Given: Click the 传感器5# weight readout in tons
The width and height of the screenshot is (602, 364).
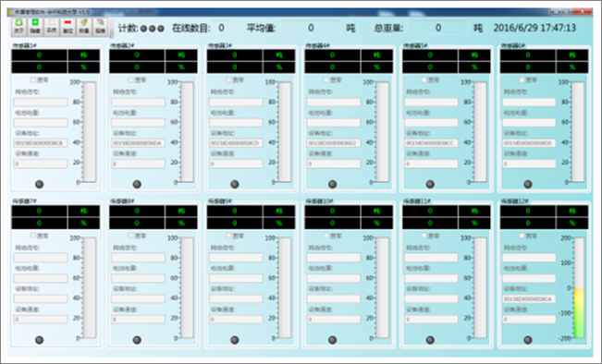Looking at the screenshot, I should pos(430,55).
